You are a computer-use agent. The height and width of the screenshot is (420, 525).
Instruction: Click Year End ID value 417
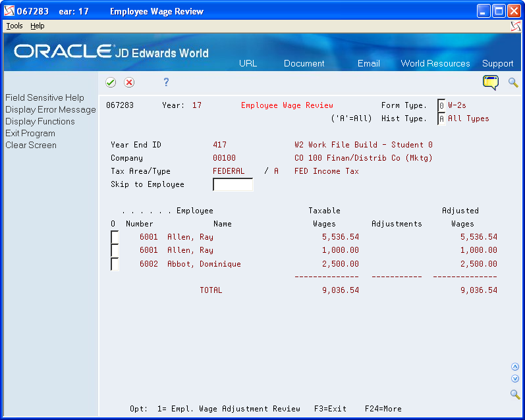click(x=219, y=145)
